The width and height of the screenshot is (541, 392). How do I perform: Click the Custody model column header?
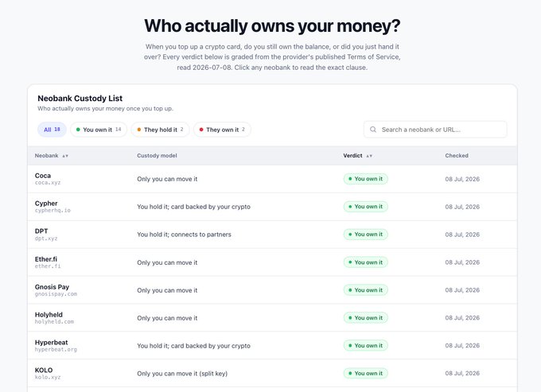(157, 156)
